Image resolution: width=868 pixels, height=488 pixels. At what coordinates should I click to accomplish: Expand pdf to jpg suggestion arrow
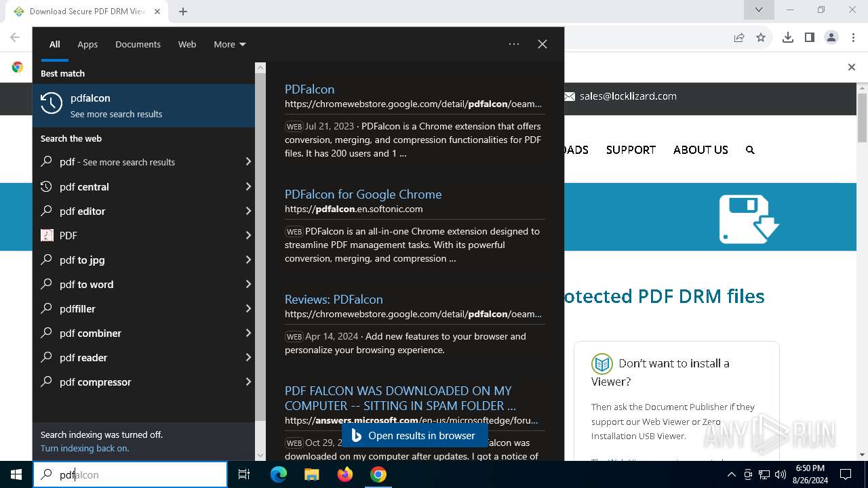248,260
